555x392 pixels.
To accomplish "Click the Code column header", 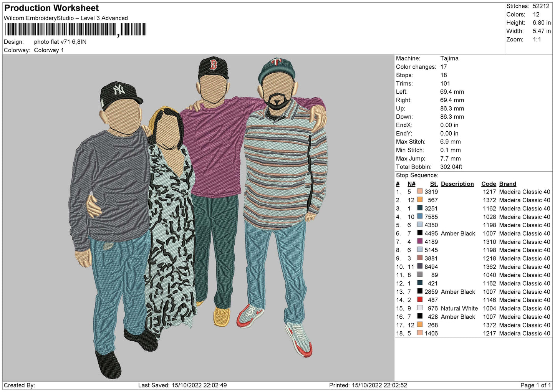I will coord(489,184).
